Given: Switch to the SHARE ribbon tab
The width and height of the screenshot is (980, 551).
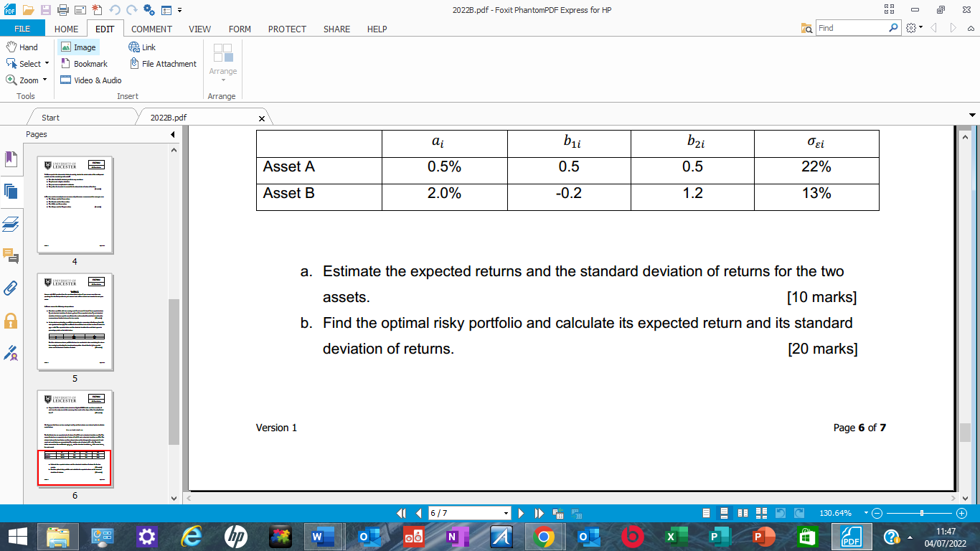Looking at the screenshot, I should click(x=336, y=29).
